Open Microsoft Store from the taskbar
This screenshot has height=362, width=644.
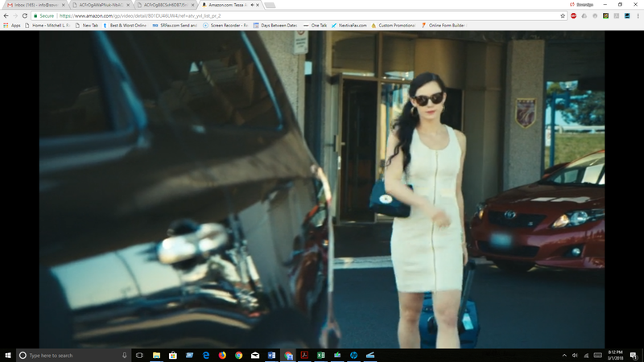(x=173, y=356)
